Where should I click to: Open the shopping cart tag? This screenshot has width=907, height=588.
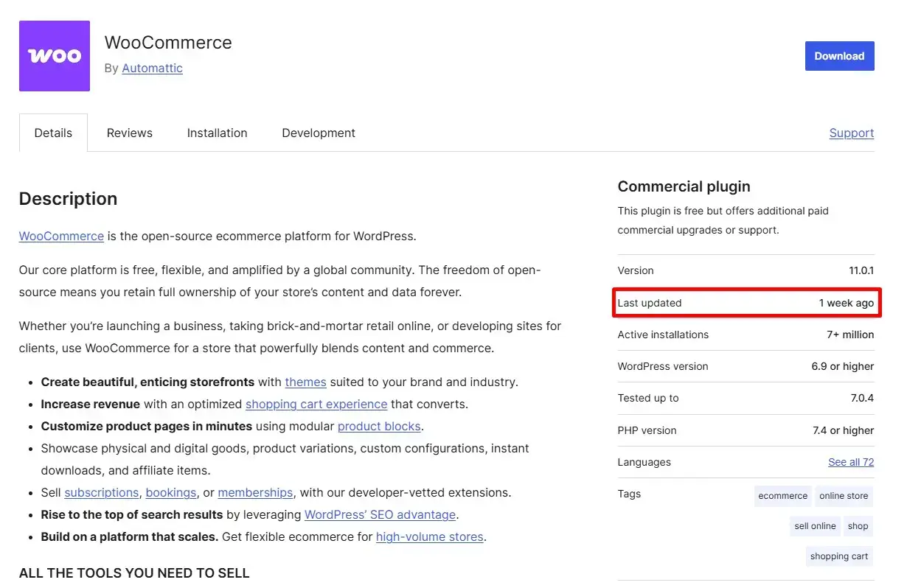tap(839, 556)
